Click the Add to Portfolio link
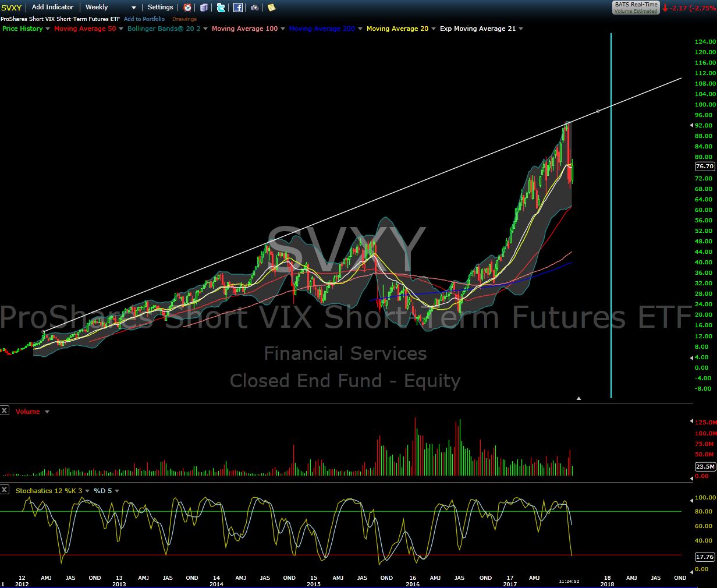717x588 pixels. point(144,19)
